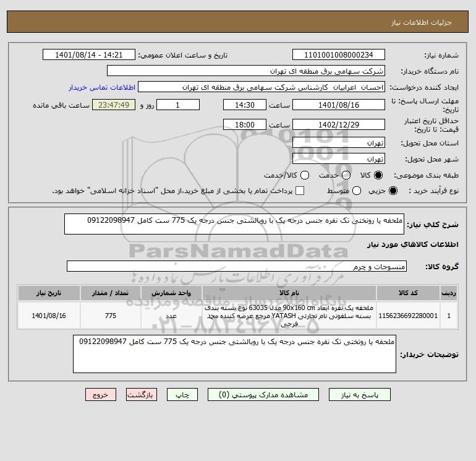
Task: Select the جزیی purchase type radio
Action: tap(393, 191)
